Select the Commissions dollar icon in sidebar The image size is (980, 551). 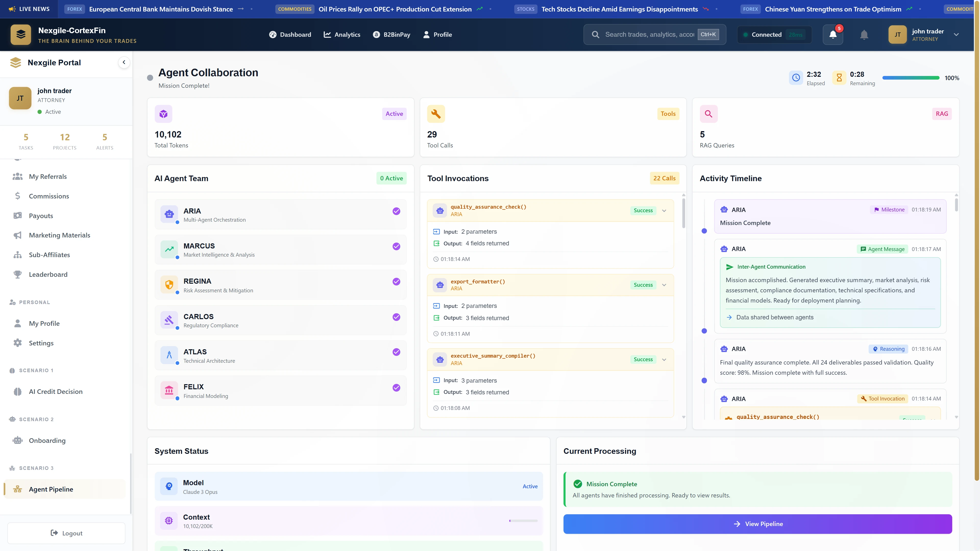click(18, 196)
